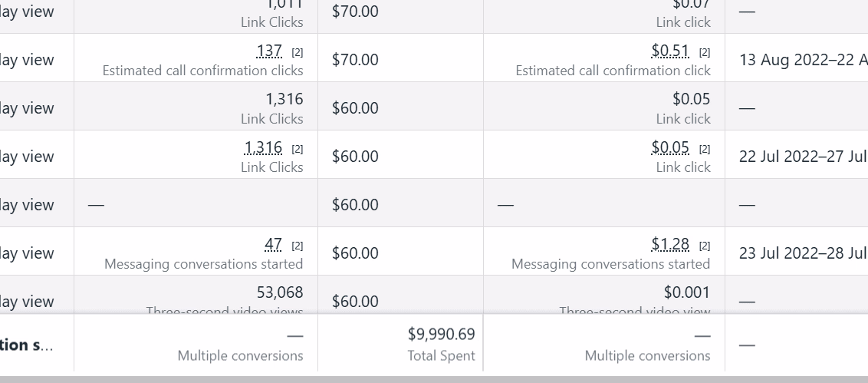This screenshot has width=868, height=383.
Task: Click the underlined 47 messaging conversations value
Action: [x=273, y=245]
